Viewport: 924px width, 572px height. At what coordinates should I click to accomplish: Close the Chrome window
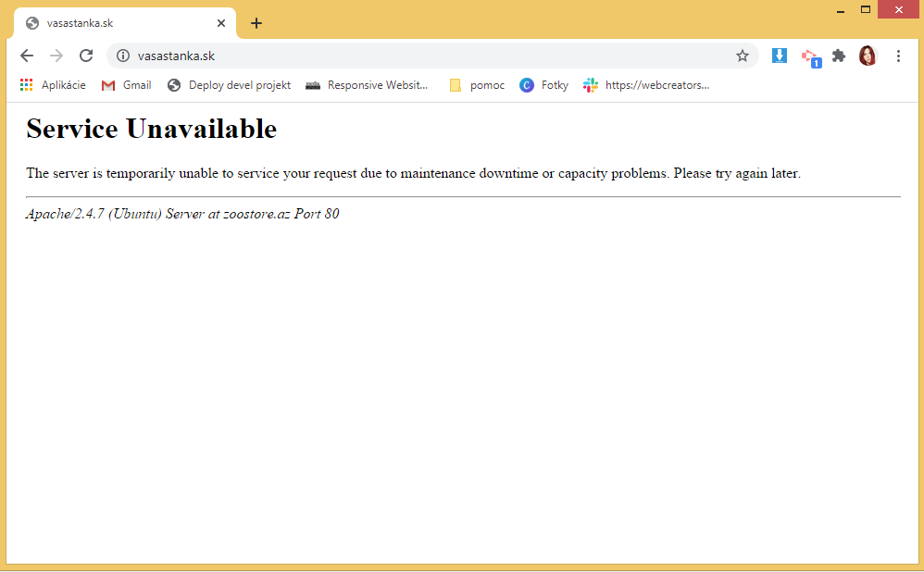click(898, 9)
